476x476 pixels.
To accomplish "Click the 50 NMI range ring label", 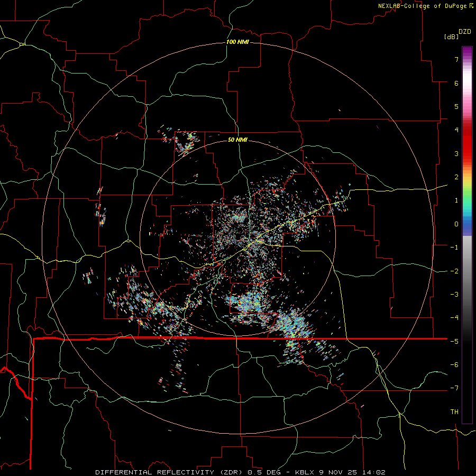I will (237, 140).
